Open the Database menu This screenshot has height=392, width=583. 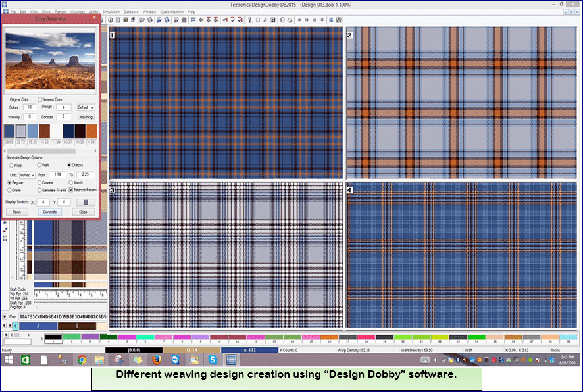click(x=131, y=12)
